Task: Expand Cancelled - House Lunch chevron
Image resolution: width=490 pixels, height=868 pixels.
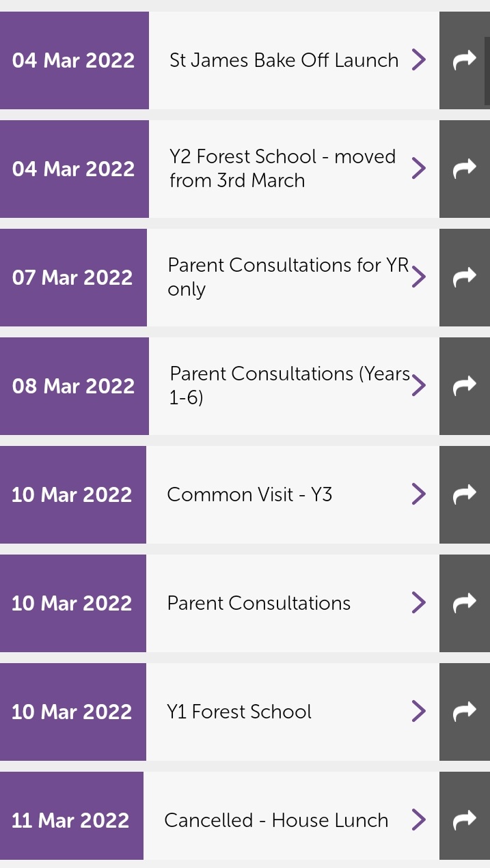Action: tap(419, 820)
